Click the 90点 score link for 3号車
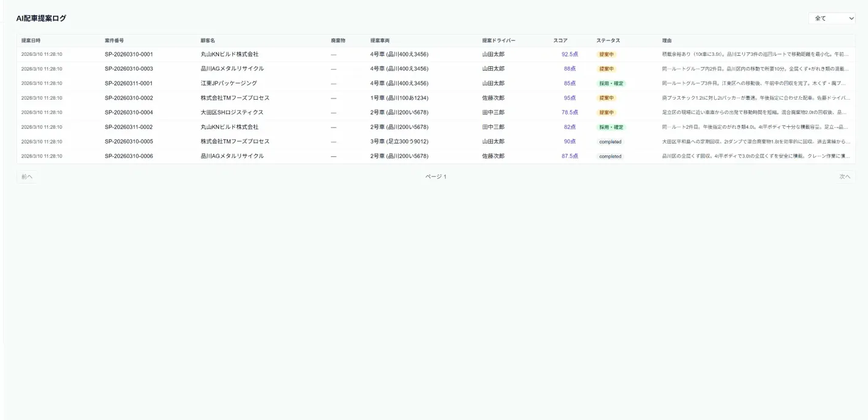 571,141
